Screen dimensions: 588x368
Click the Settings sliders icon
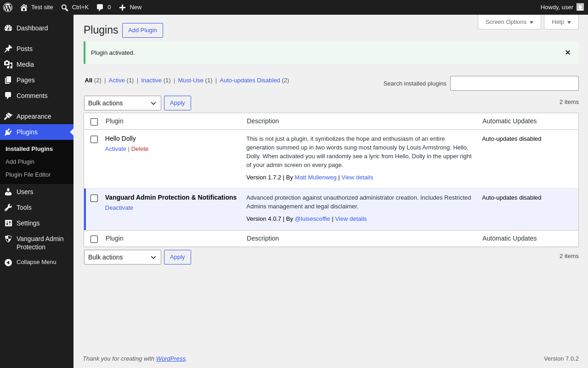click(8, 223)
